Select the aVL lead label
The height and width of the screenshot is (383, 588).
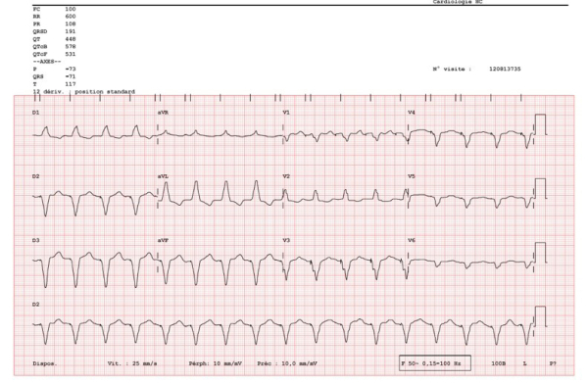tap(163, 176)
